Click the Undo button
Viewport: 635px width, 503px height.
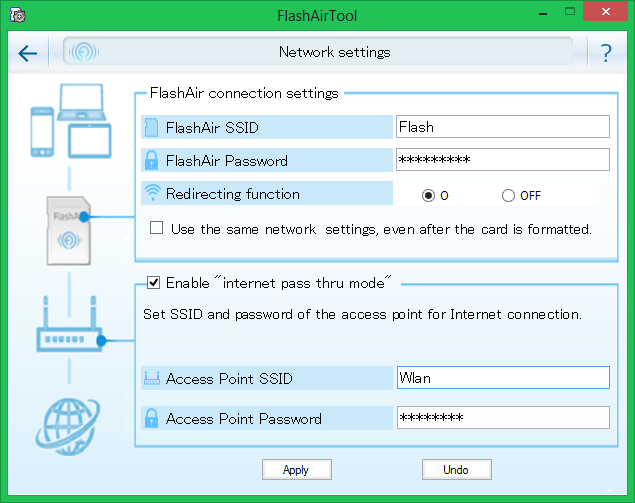(x=457, y=469)
